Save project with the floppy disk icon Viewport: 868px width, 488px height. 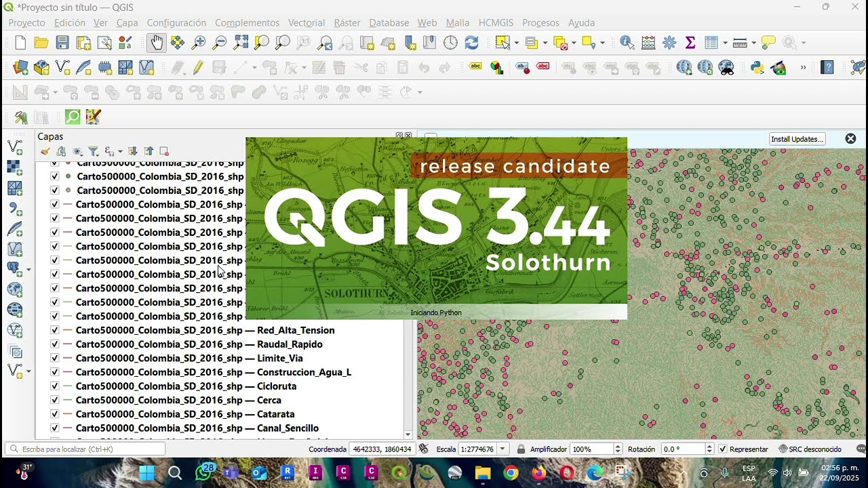point(62,43)
